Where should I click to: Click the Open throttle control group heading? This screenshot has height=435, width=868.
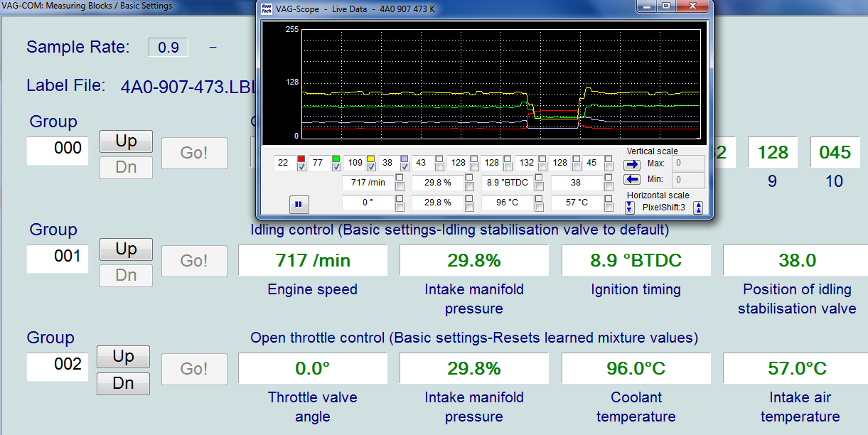[474, 338]
